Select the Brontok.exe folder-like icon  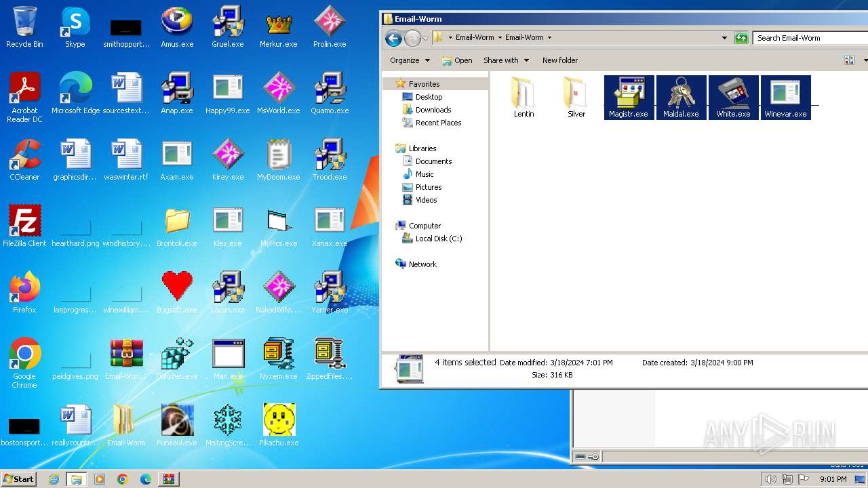tap(177, 226)
